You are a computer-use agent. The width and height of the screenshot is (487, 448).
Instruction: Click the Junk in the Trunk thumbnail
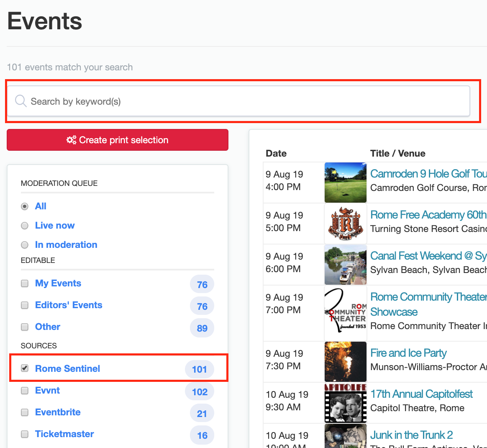tap(345, 436)
